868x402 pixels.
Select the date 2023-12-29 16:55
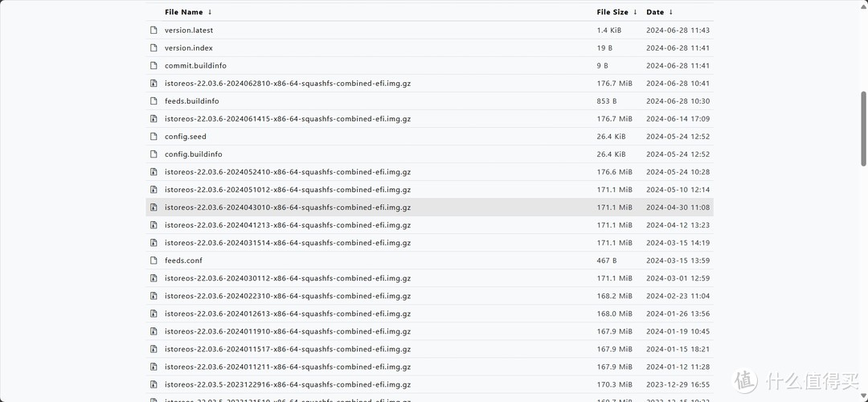pos(678,385)
